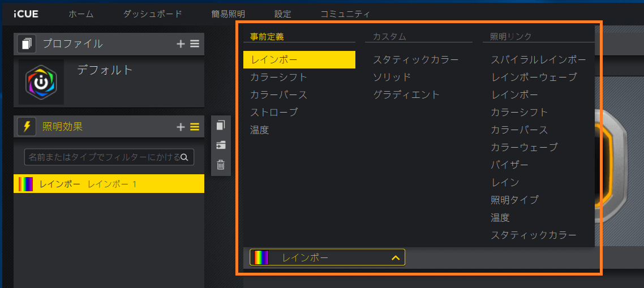Click the plus icon in プロファイル header

[181, 44]
